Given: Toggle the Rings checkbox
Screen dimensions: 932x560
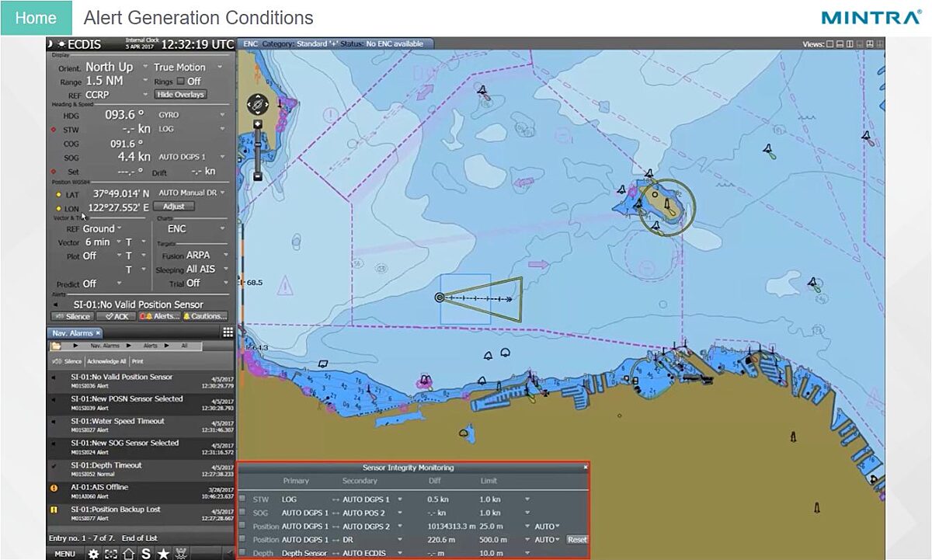Looking at the screenshot, I should pyautogui.click(x=180, y=81).
